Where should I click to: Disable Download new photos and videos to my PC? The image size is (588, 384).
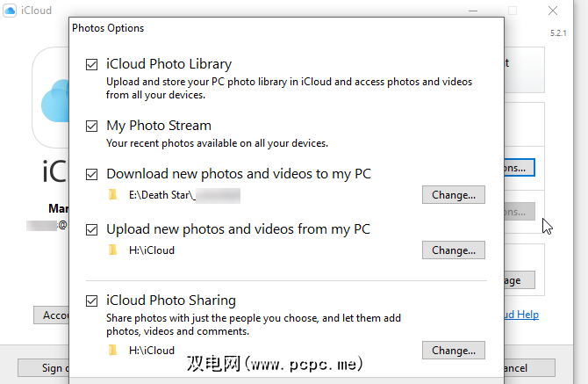pyautogui.click(x=92, y=174)
